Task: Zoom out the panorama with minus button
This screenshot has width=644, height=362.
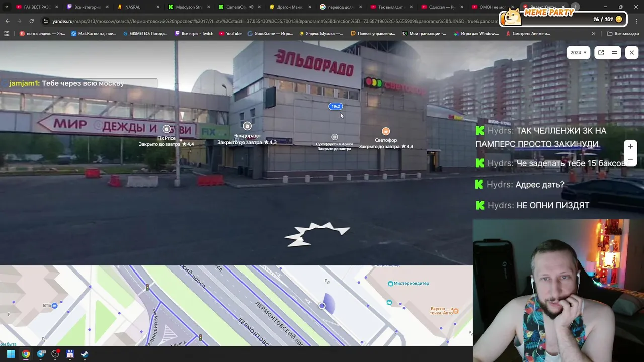Action: pyautogui.click(x=630, y=160)
